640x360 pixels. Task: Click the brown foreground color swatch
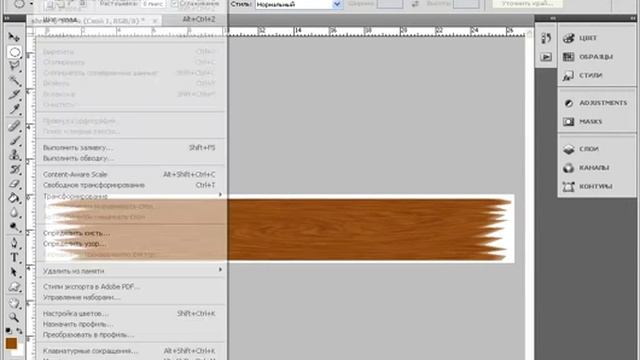click(11, 343)
